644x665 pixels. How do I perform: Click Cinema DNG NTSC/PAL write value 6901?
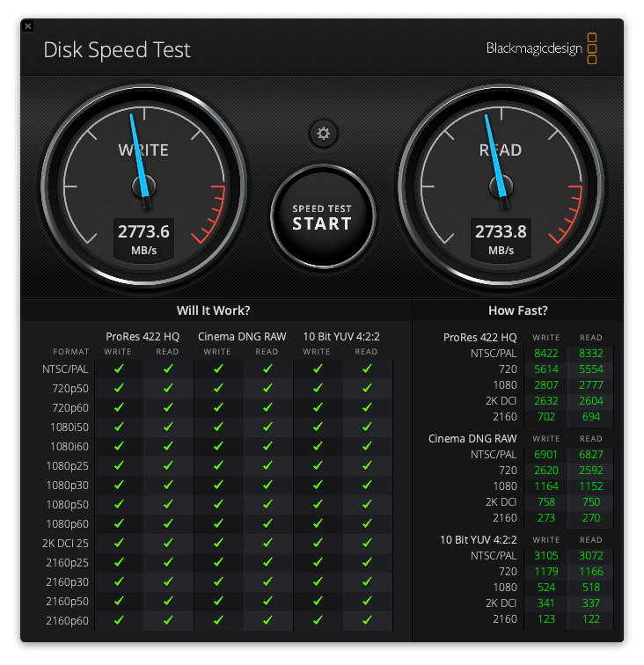click(x=546, y=454)
